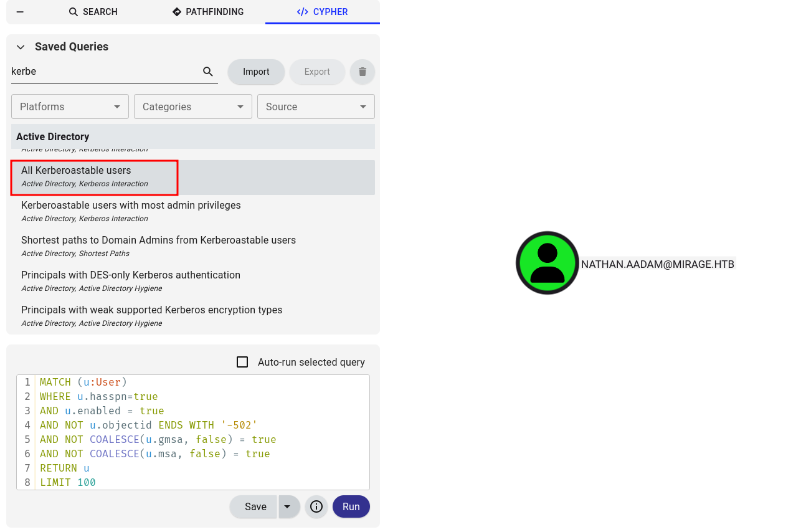
Task: Open the Platforms filter dropdown
Action: pos(70,107)
